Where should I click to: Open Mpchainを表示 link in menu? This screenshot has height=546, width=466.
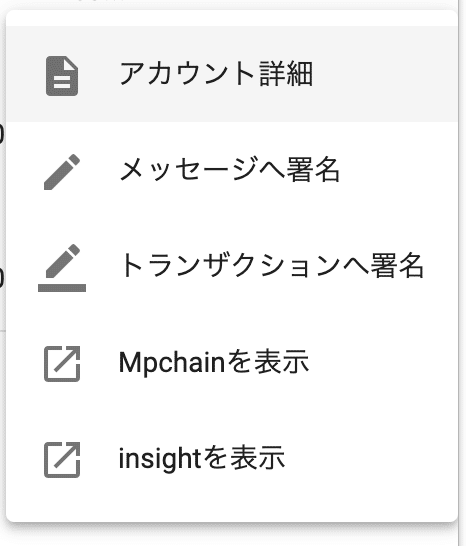[x=232, y=362]
